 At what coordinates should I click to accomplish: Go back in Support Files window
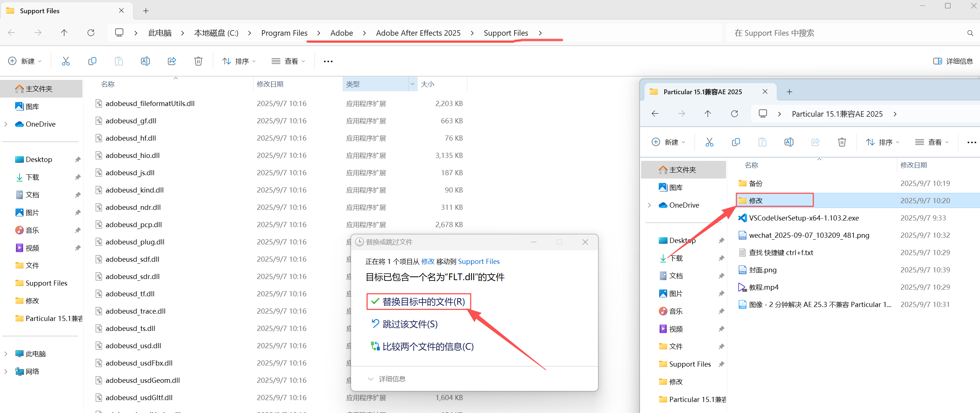[x=11, y=33]
